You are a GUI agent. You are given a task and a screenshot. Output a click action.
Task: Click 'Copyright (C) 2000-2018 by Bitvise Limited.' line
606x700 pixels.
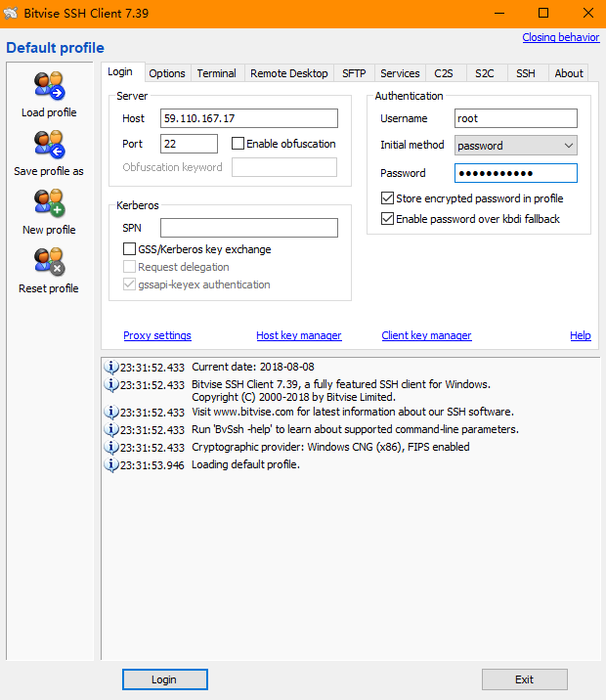coord(293,397)
